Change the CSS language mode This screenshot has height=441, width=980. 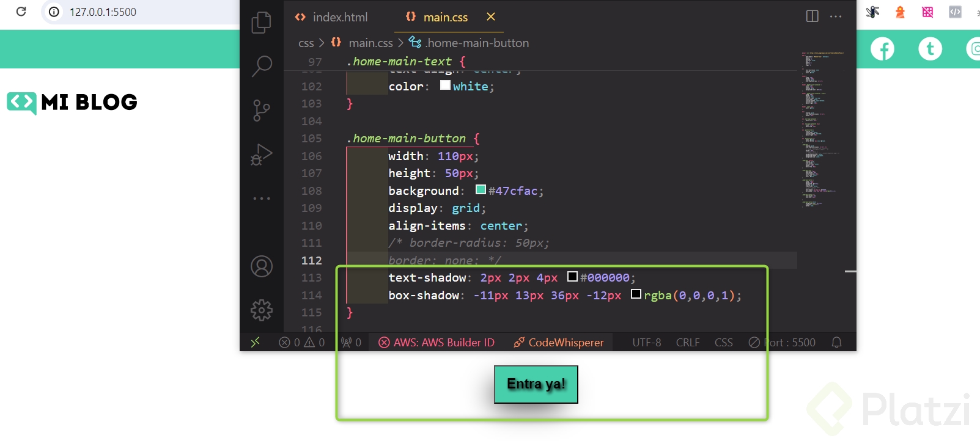pos(724,342)
